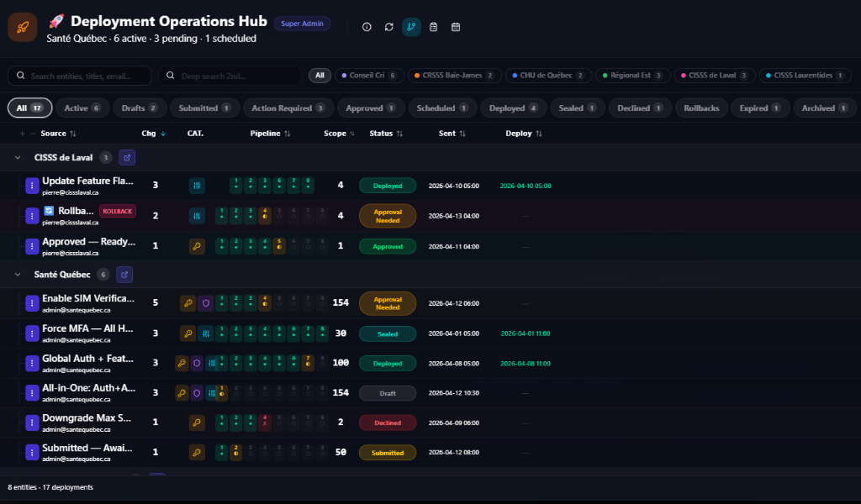Switch to the Scheduled tab
The height and width of the screenshot is (504, 861).
(442, 108)
